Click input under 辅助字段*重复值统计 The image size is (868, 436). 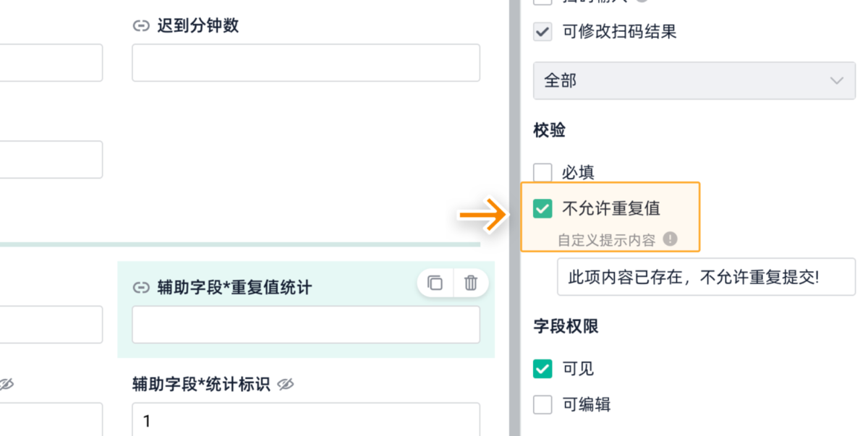[x=305, y=324]
